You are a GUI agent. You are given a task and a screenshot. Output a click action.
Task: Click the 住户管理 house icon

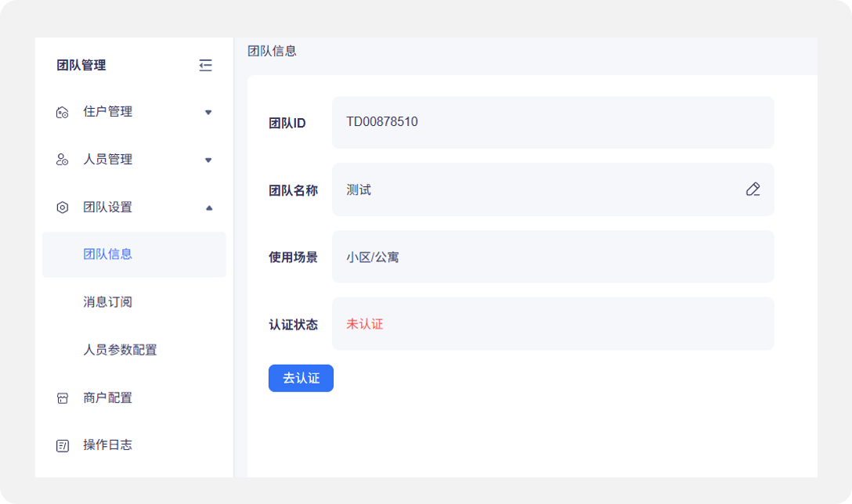coord(63,113)
